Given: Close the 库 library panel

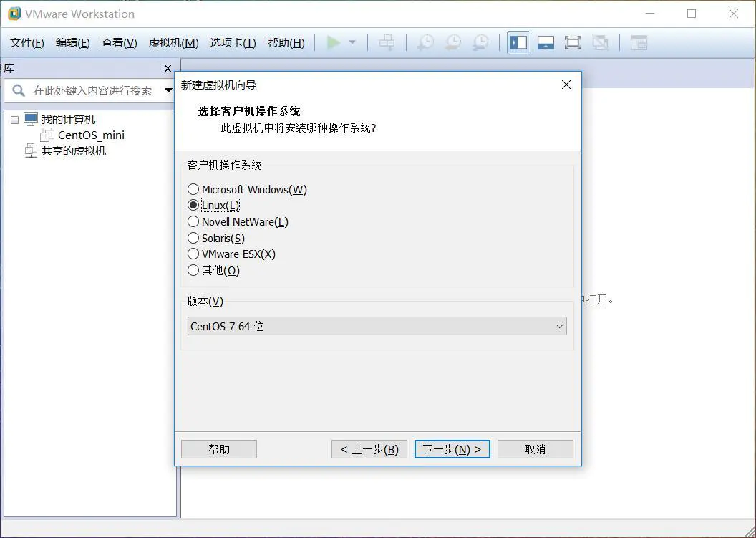Looking at the screenshot, I should point(168,69).
